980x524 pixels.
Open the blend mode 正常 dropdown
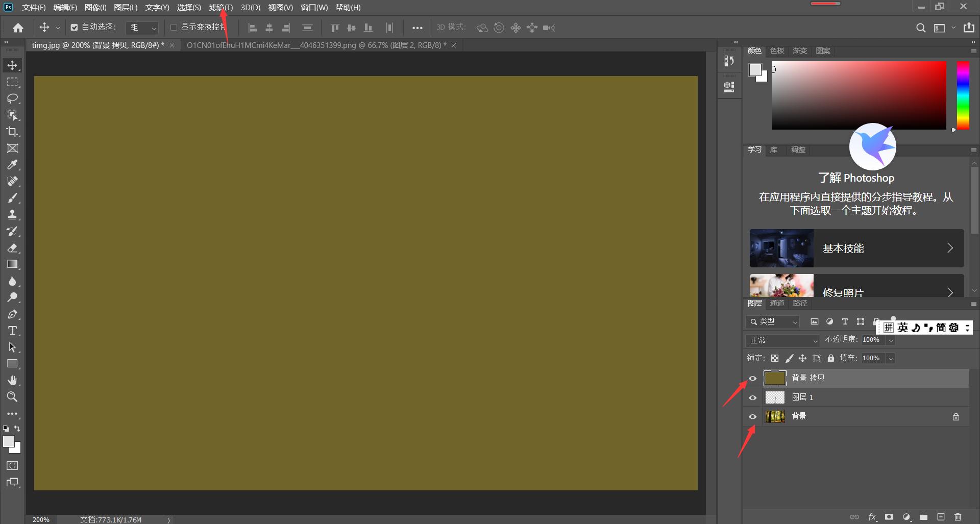pyautogui.click(x=782, y=340)
